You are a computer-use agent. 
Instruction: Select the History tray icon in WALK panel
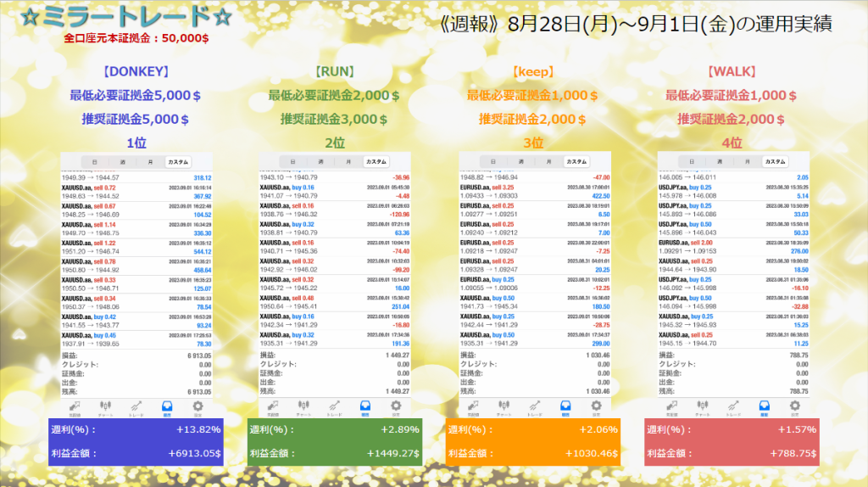point(764,406)
